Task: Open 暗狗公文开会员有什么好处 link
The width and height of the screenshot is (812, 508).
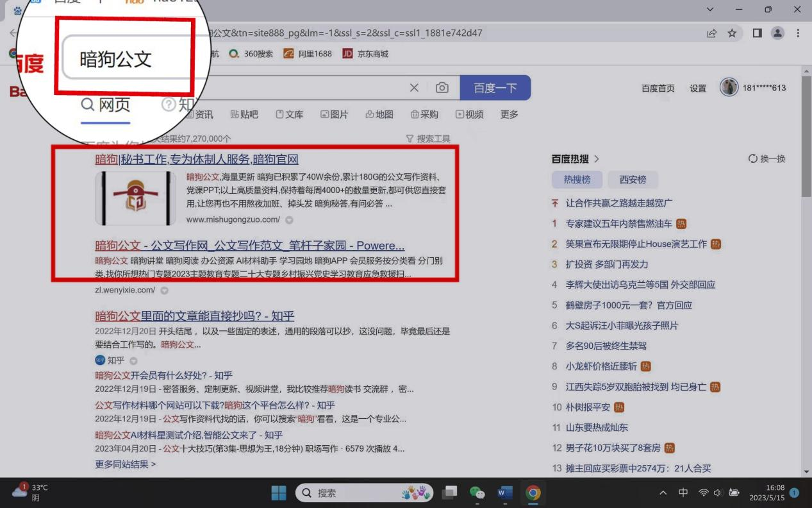Action: 163,375
